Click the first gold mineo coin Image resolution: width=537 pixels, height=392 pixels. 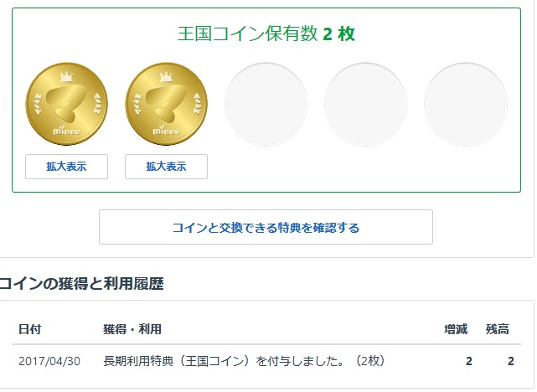(x=67, y=104)
